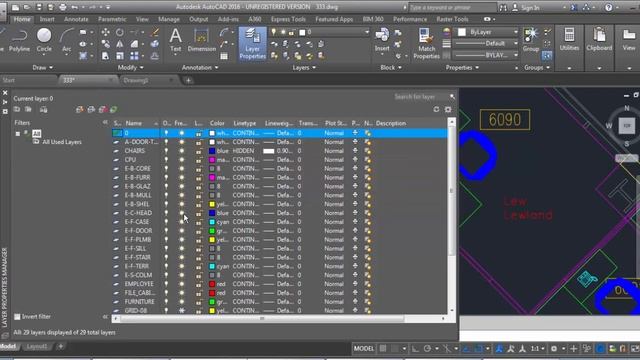The width and height of the screenshot is (640, 360).
Task: Open a new drawing tab with plus button
Action: pyautogui.click(x=188, y=80)
